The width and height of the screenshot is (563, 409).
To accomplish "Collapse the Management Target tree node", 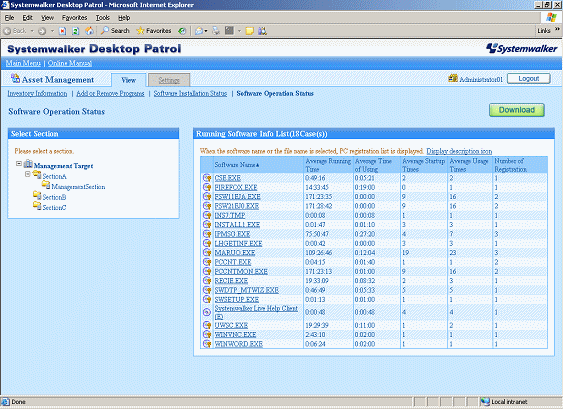I will click(19, 163).
